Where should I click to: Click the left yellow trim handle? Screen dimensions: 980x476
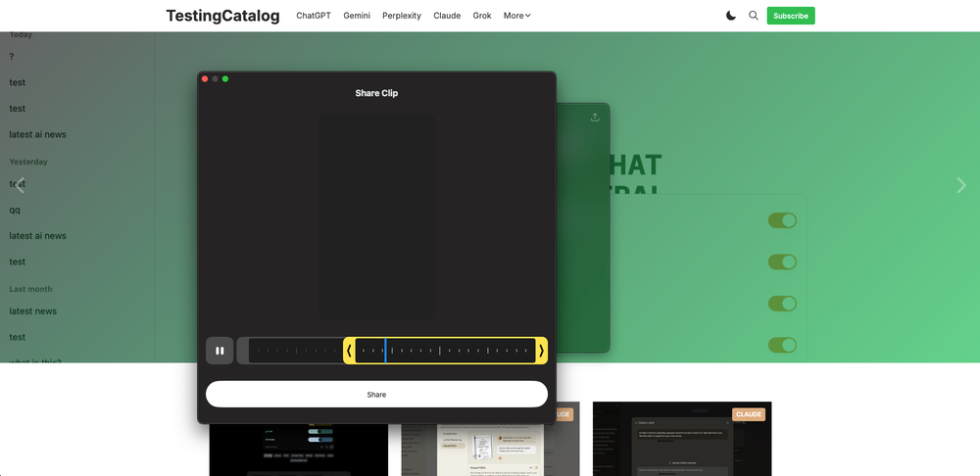tap(349, 351)
